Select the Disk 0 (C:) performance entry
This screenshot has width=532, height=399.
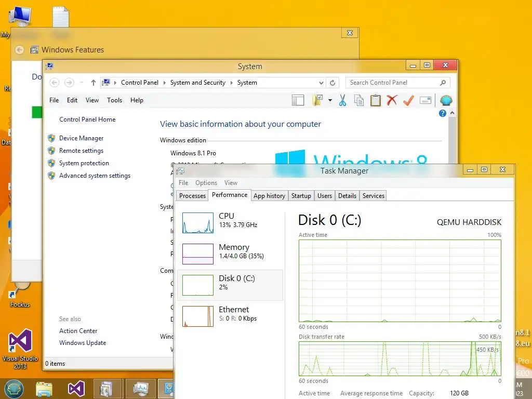[x=230, y=285]
